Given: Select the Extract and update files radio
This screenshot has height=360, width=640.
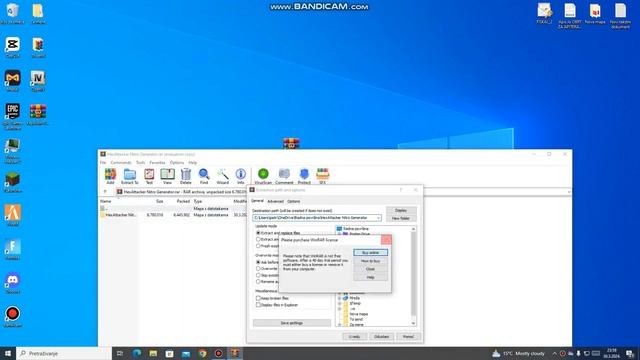Looking at the screenshot, I should point(258,239).
